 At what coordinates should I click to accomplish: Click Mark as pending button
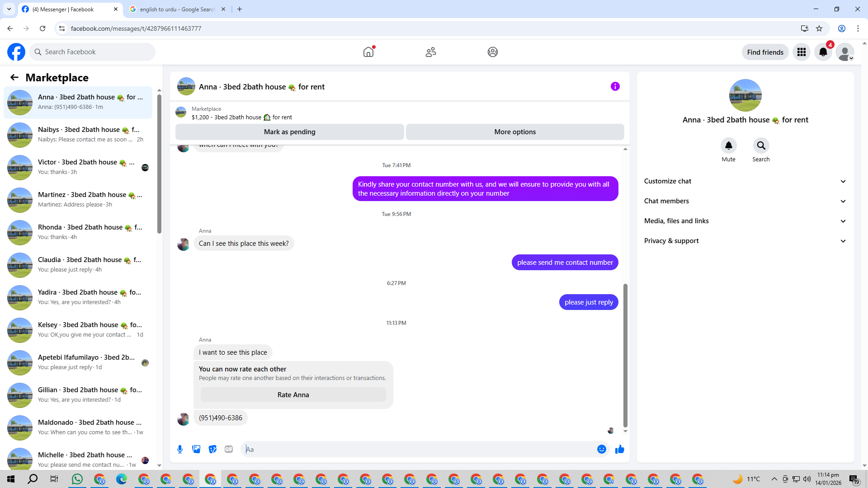(289, 132)
